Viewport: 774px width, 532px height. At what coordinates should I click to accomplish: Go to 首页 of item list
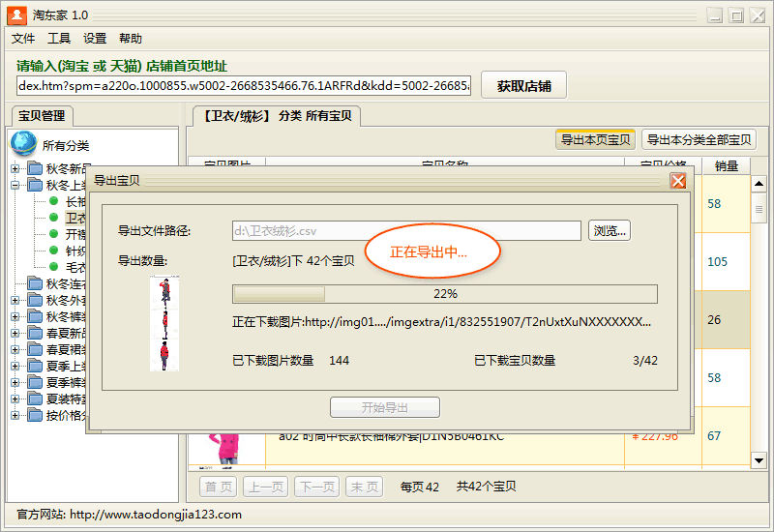pyautogui.click(x=219, y=488)
